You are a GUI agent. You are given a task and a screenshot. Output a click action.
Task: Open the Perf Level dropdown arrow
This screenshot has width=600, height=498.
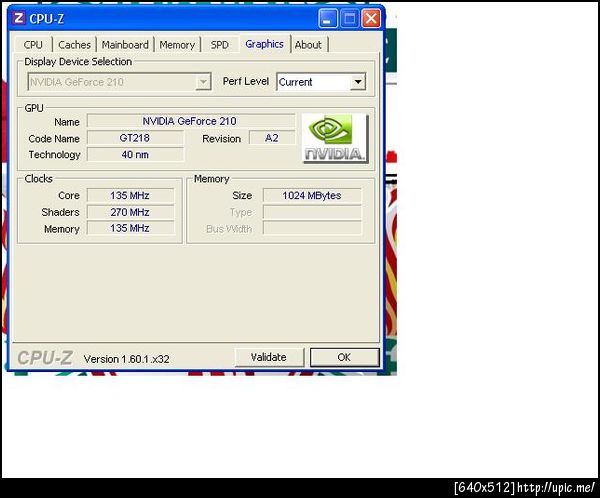coord(358,82)
